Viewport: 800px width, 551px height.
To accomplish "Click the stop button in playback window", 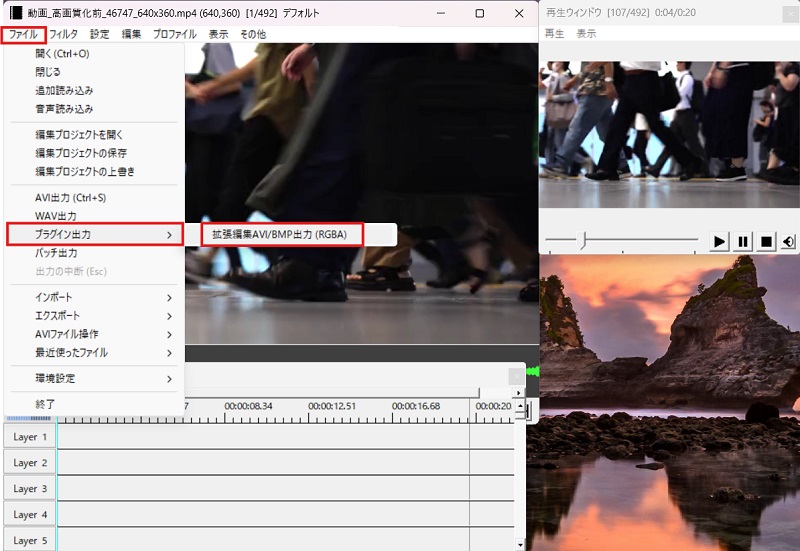I will (766, 241).
